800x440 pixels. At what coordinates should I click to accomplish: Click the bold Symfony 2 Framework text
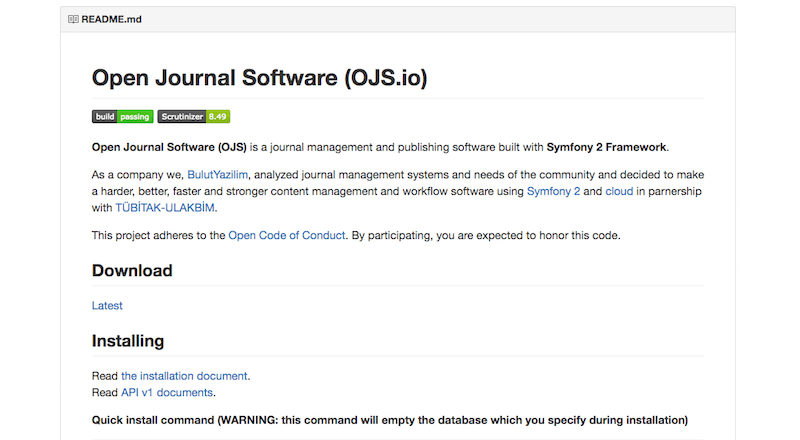[606, 147]
